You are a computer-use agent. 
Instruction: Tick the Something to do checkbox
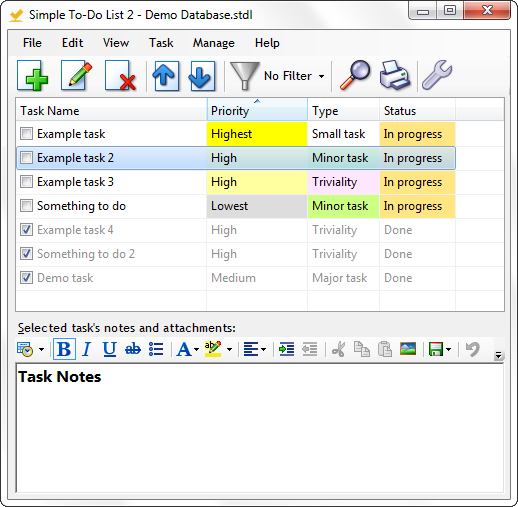pos(26,206)
